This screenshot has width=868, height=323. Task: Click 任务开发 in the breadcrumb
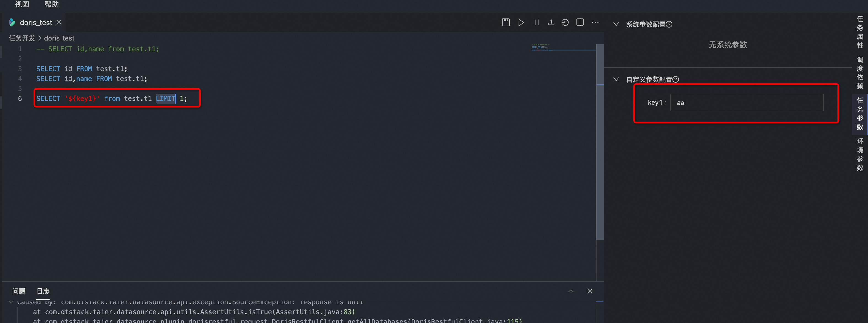[21, 38]
